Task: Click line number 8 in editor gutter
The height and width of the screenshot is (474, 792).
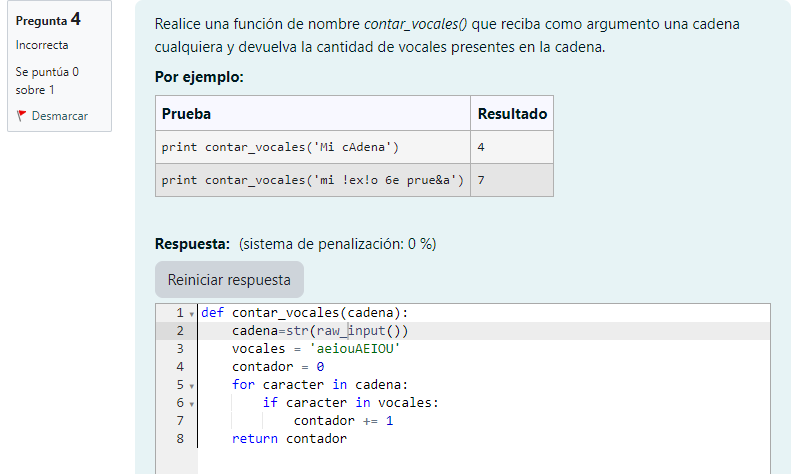Action: click(x=179, y=439)
